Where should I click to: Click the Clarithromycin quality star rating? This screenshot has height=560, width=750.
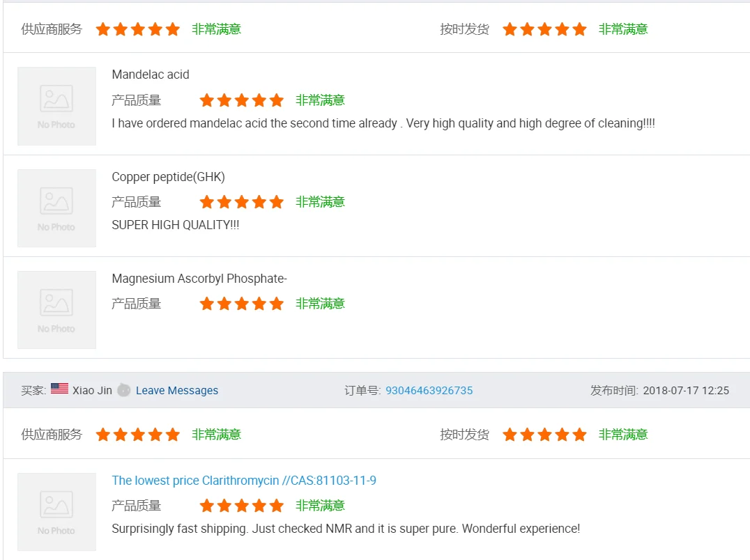click(242, 506)
